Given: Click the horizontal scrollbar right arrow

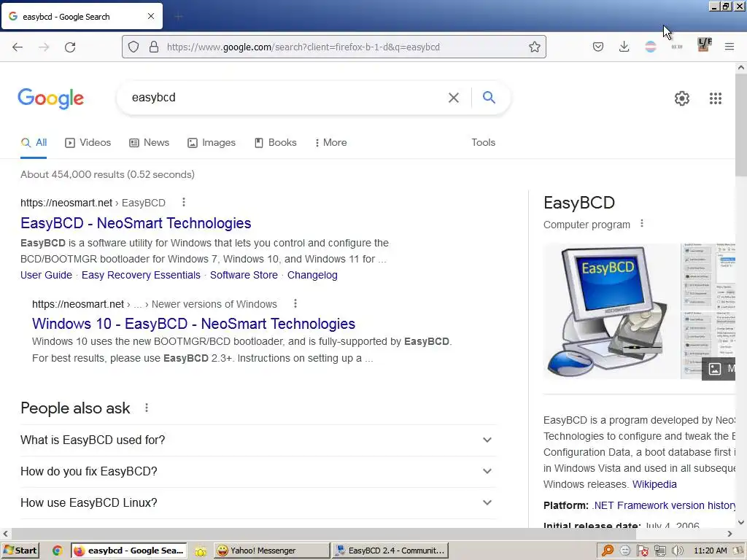Looking at the screenshot, I should coord(729,534).
